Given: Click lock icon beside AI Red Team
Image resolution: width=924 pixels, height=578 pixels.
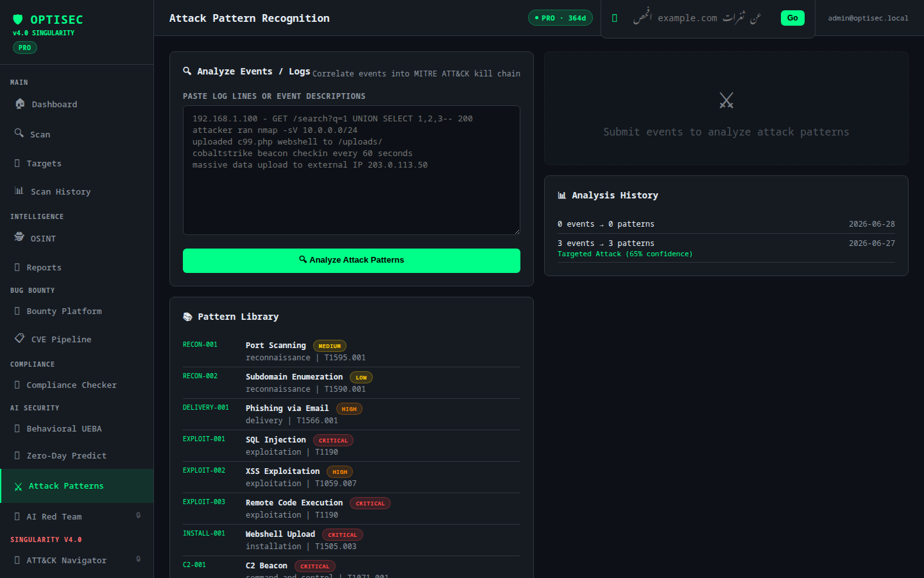Looking at the screenshot, I should tap(139, 515).
